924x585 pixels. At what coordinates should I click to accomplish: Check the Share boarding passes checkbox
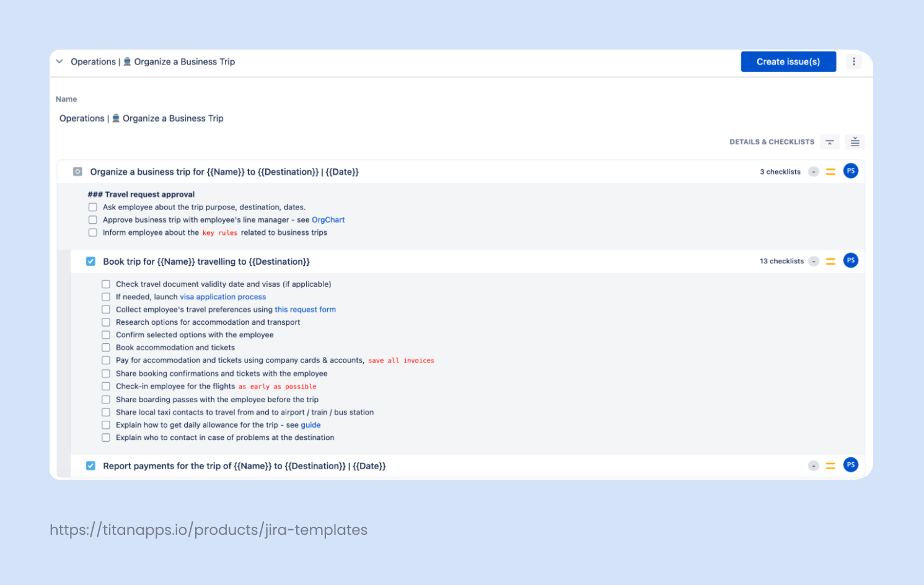(x=105, y=399)
